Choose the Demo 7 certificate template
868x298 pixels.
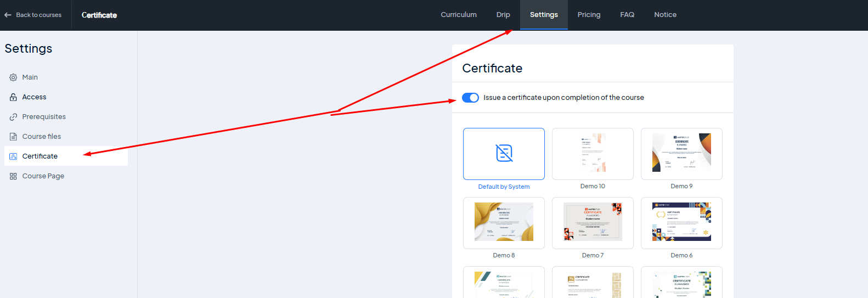[593, 223]
